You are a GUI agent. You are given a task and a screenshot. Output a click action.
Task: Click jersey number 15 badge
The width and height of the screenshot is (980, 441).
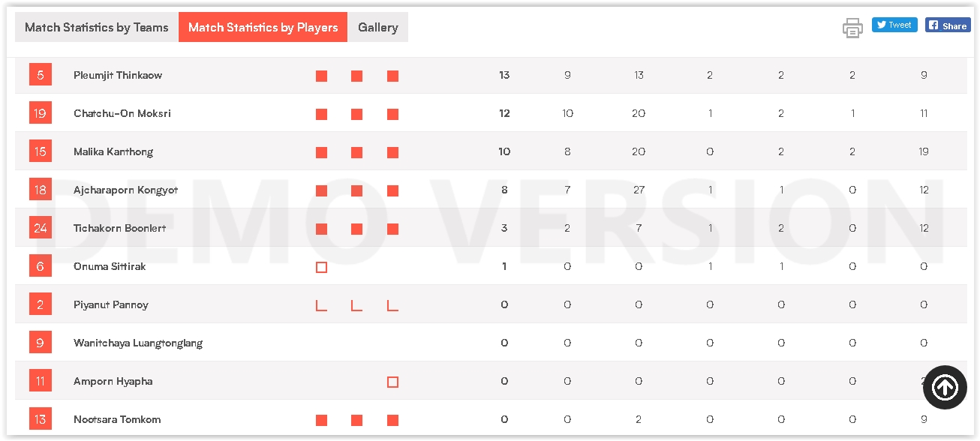click(x=41, y=151)
